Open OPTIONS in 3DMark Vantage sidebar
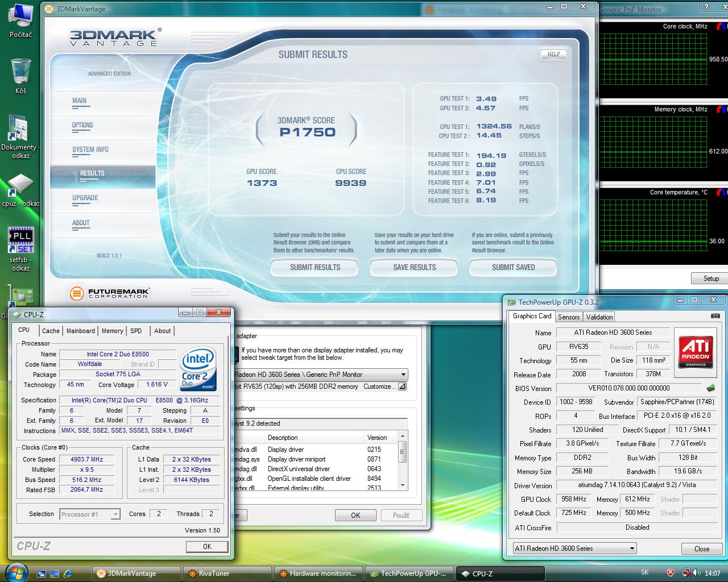The width and height of the screenshot is (728, 582). (x=82, y=126)
